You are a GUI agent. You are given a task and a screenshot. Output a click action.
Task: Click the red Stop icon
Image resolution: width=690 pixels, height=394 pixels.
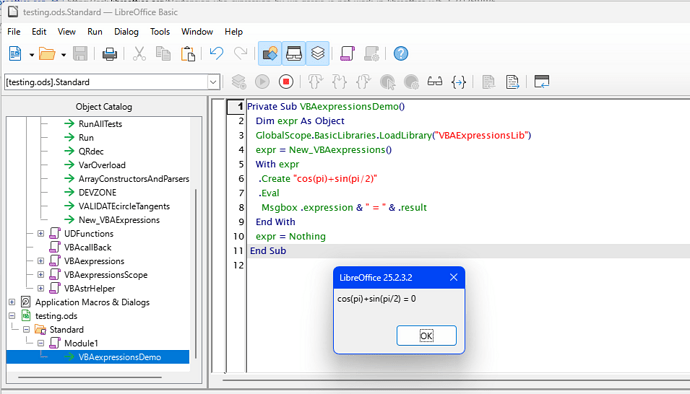286,82
